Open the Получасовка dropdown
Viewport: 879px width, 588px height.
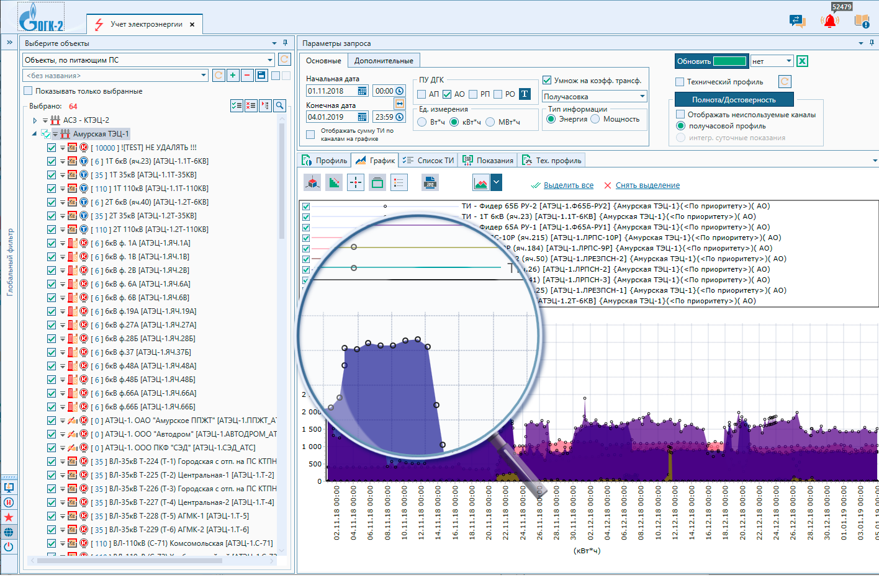tap(595, 96)
